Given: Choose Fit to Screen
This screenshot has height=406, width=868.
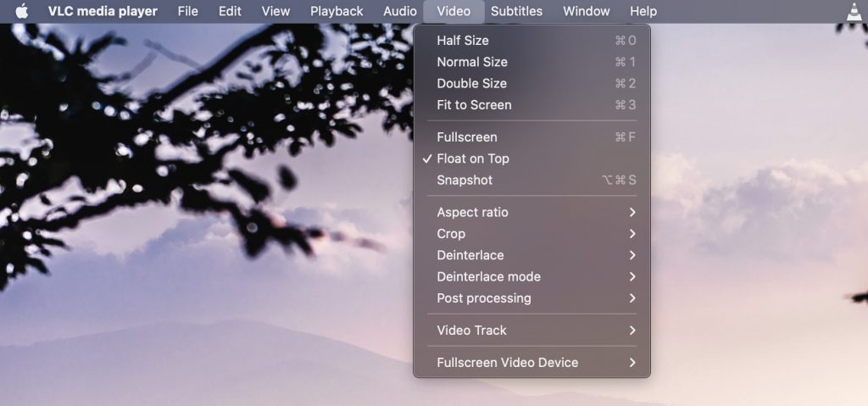Looking at the screenshot, I should [x=531, y=105].
